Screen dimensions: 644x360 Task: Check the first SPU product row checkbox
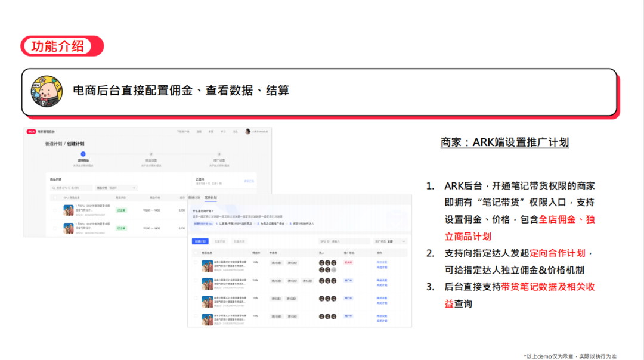pos(55,210)
